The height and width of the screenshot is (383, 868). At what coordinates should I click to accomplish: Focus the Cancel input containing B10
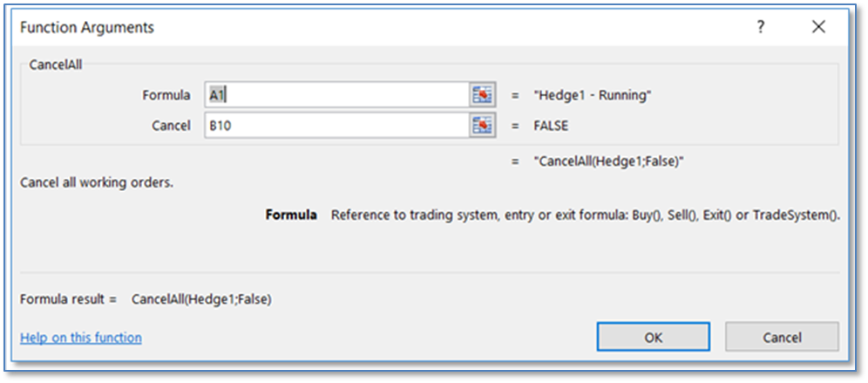point(337,126)
